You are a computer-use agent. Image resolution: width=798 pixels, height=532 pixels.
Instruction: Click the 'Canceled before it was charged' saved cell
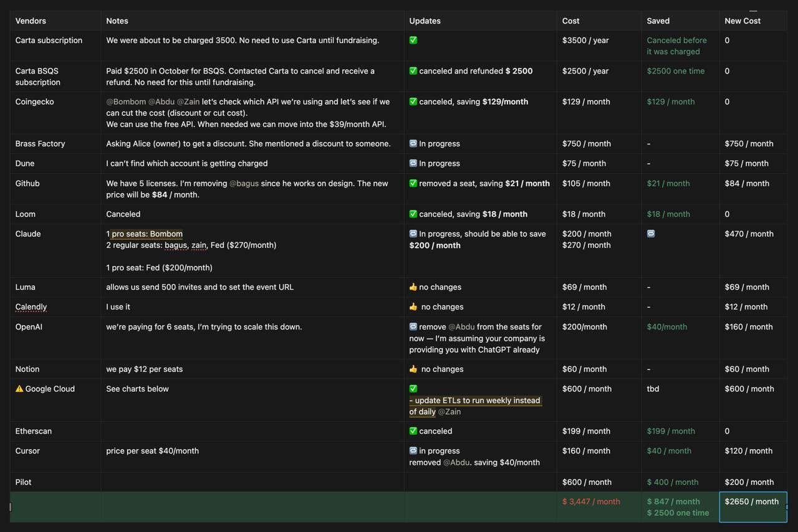pyautogui.click(x=681, y=45)
